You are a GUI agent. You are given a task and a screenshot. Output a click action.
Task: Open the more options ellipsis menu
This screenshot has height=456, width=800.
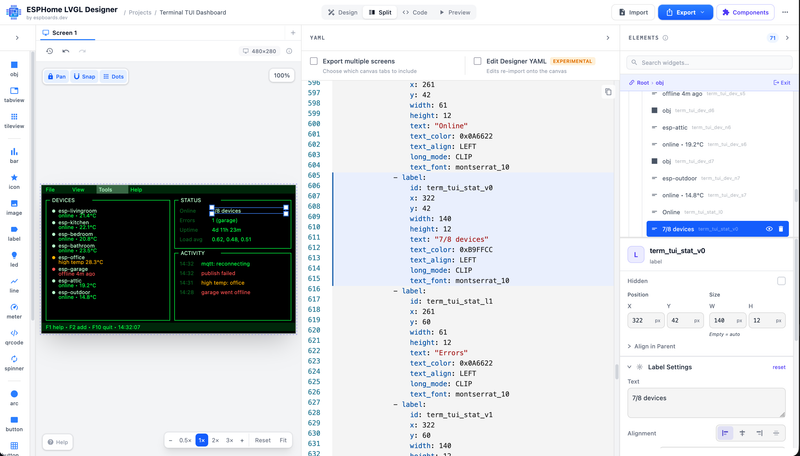click(x=785, y=12)
